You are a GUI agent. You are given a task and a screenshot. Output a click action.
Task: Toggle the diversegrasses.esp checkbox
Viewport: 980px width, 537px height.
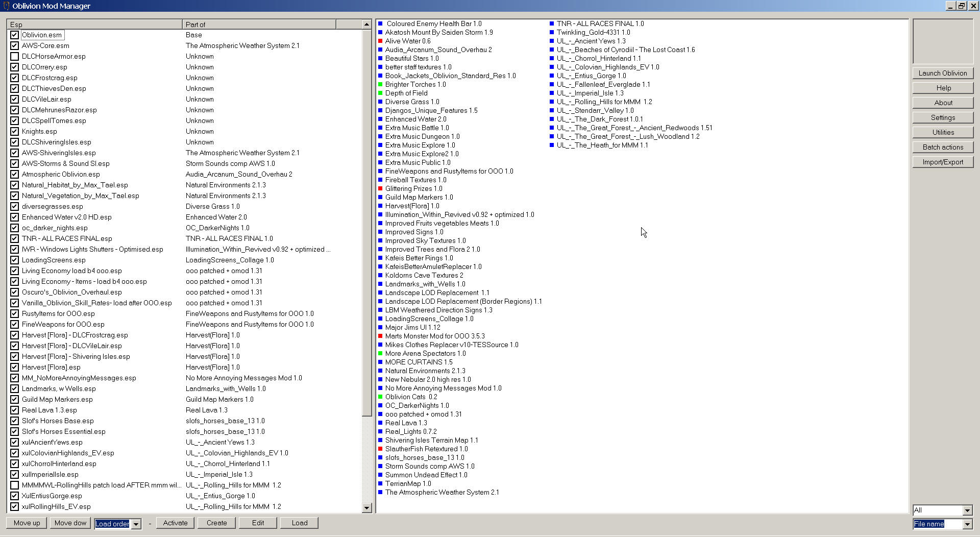click(x=14, y=206)
